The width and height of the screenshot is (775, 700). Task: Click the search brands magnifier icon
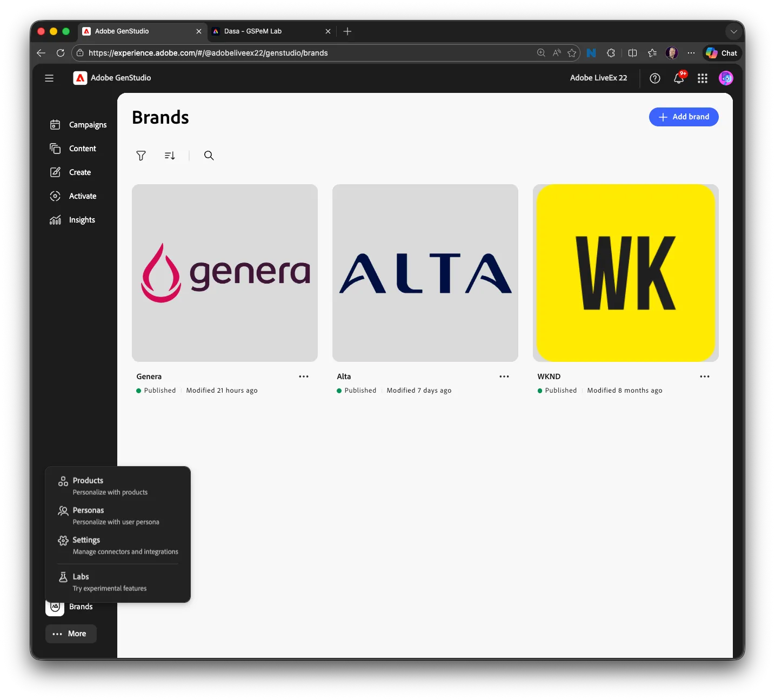tap(209, 156)
